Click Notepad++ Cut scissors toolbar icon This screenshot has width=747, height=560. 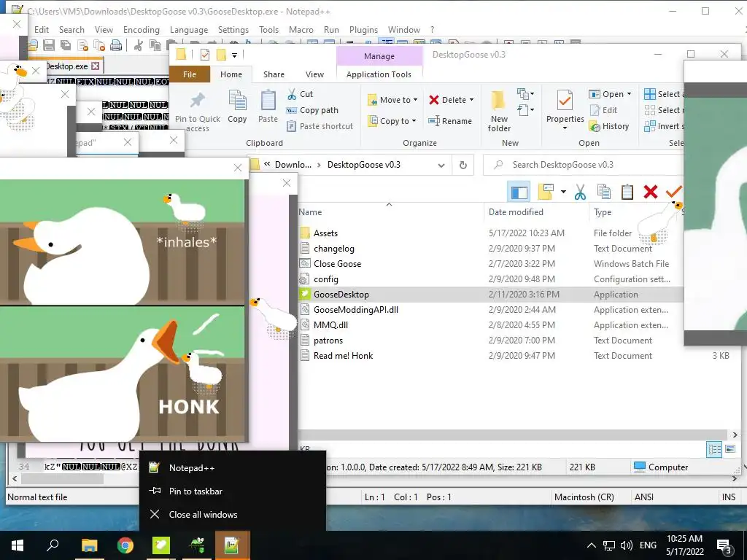[x=139, y=45]
